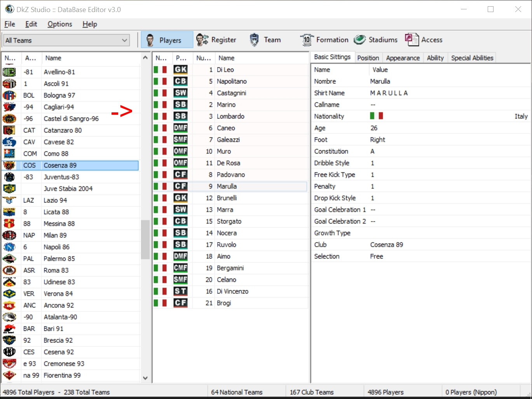Click the team list scroll up arrow
This screenshot has width=532, height=399.
tap(145, 58)
